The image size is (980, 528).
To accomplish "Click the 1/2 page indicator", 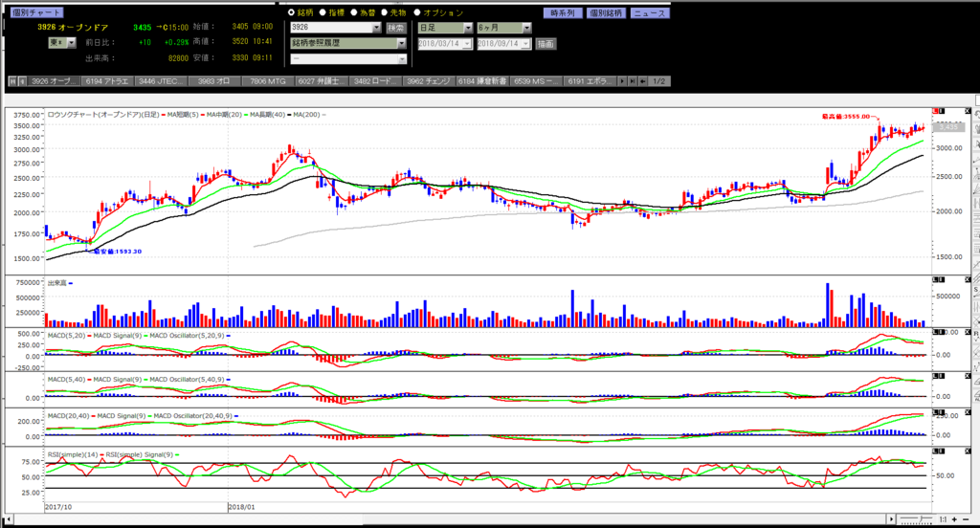I will 659,81.
